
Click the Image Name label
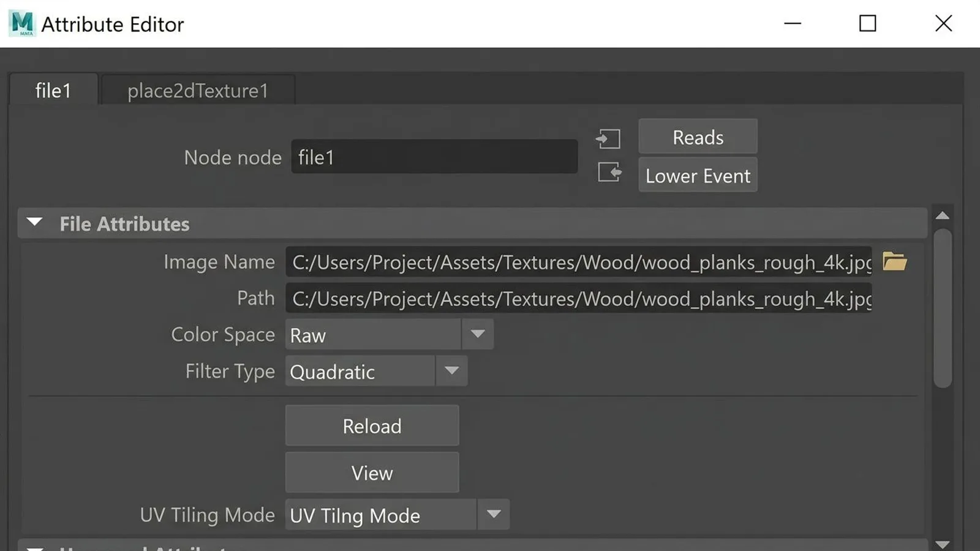pyautogui.click(x=219, y=262)
